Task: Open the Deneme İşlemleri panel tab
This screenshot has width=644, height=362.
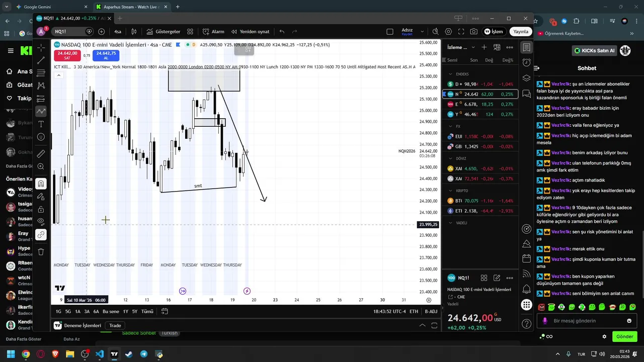Action: click(78, 325)
